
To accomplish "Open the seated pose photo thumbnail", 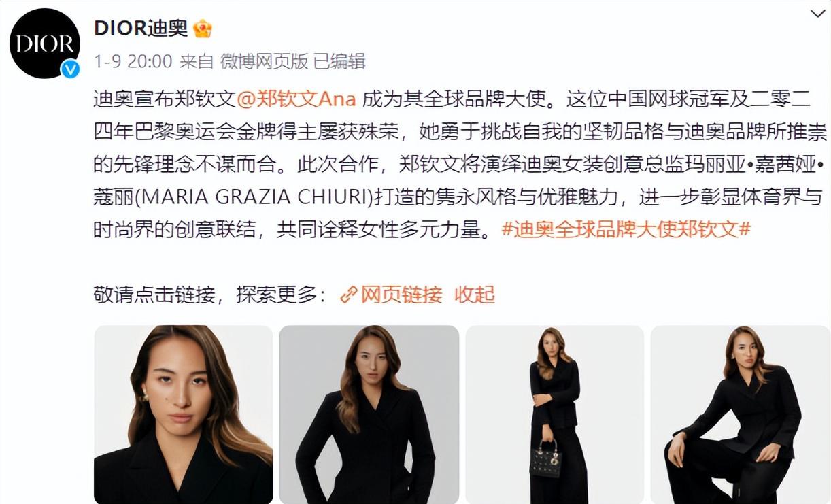I will 741,415.
